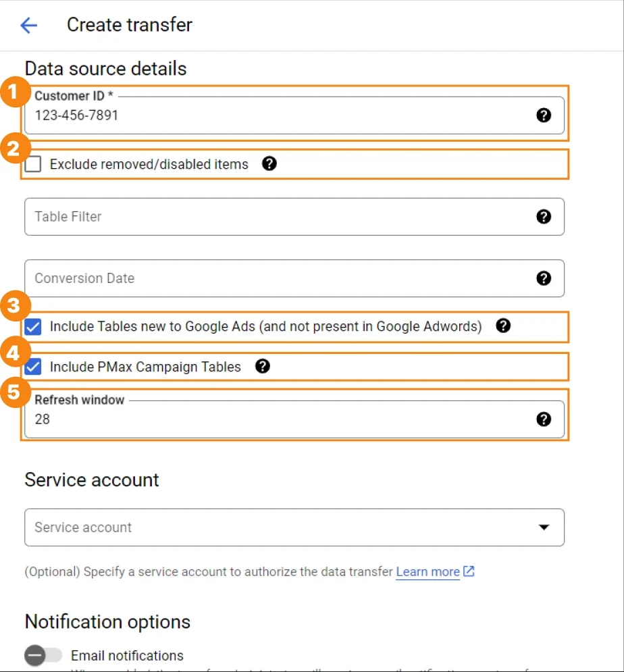Open the external link icon beside Learn more
Image resolution: width=624 pixels, height=672 pixels.
[x=469, y=571]
